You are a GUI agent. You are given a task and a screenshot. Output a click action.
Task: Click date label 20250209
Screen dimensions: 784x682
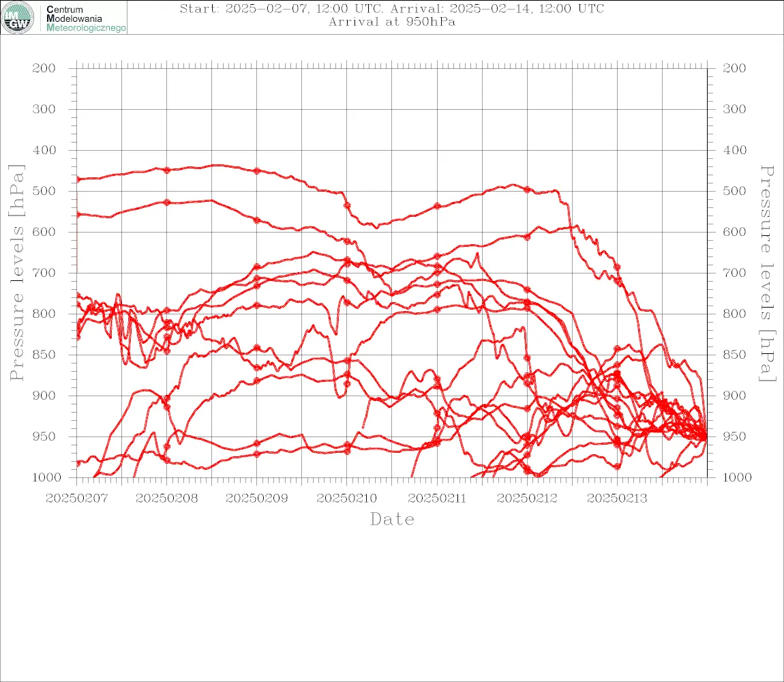(256, 499)
